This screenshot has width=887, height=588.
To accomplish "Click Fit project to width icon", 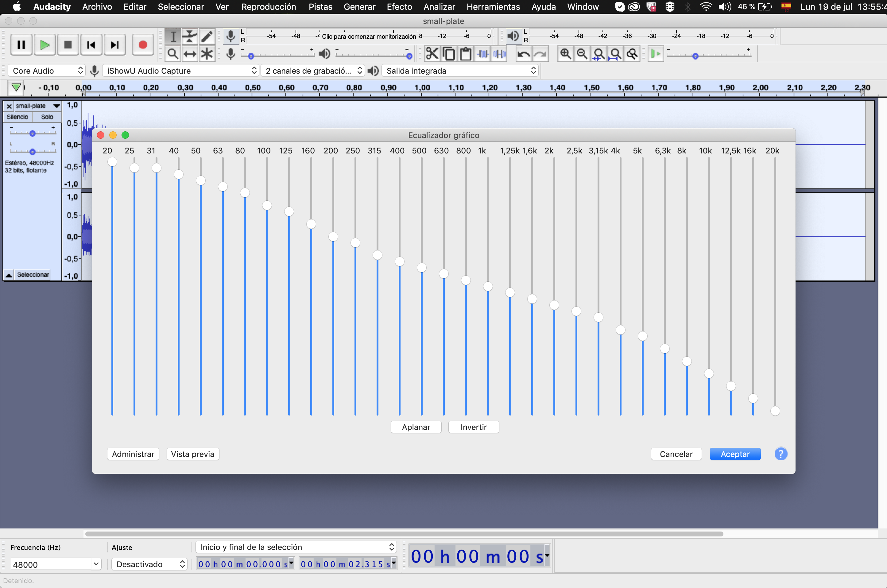I will coord(615,54).
